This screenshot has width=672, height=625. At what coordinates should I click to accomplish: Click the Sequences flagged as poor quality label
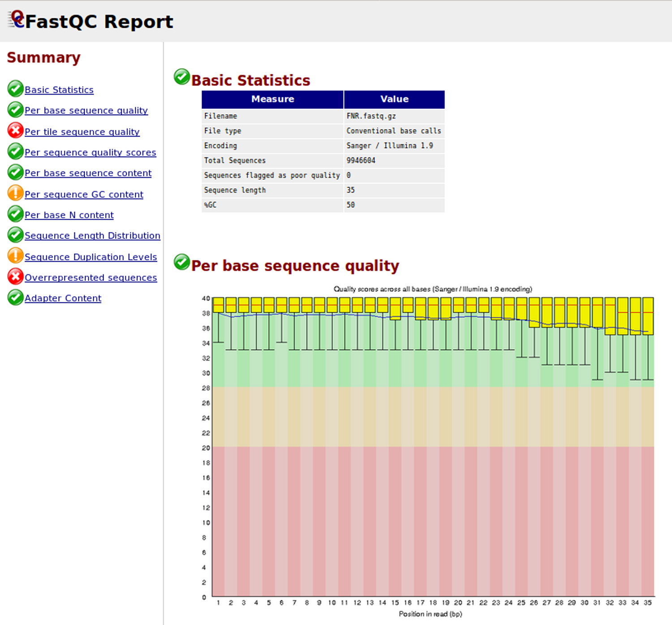point(272,175)
